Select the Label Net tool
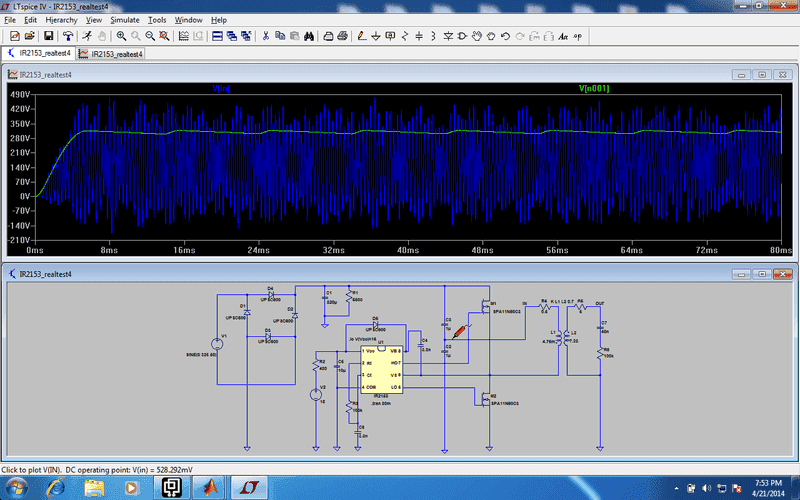Viewport: 800px width, 500px height. (390, 36)
